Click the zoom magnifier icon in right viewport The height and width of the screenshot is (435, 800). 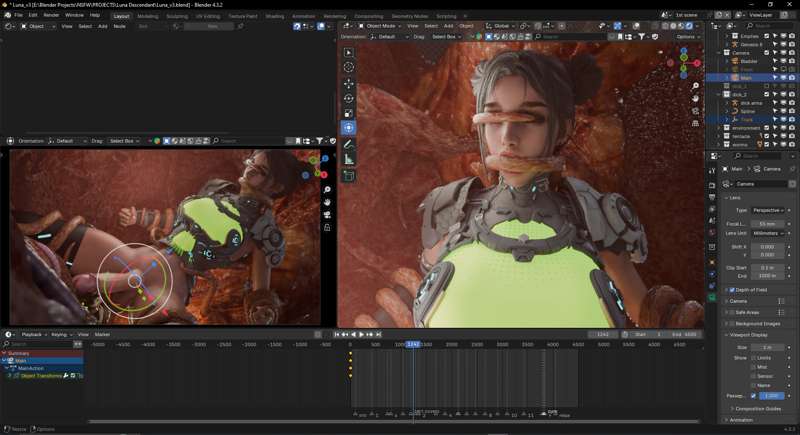695,86
